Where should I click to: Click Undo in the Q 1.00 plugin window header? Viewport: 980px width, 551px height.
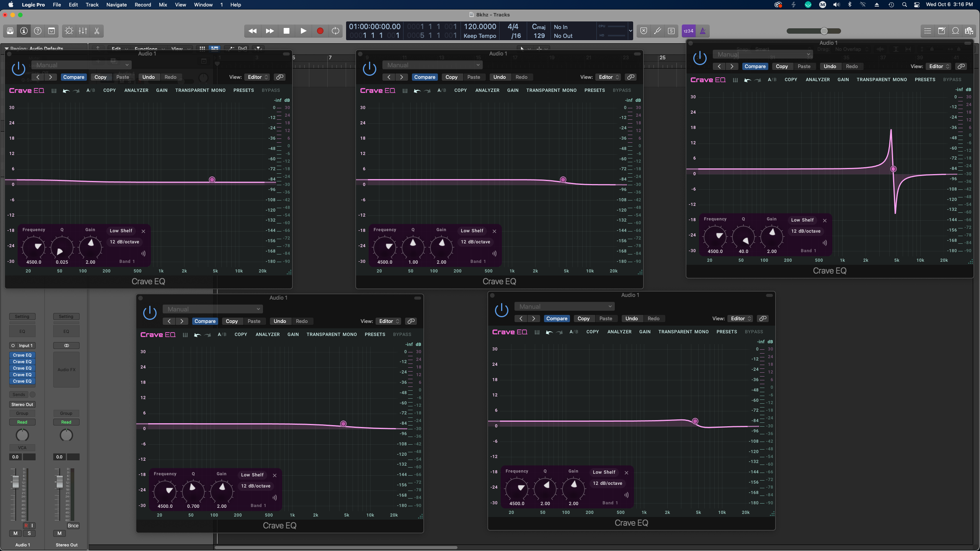(x=499, y=77)
